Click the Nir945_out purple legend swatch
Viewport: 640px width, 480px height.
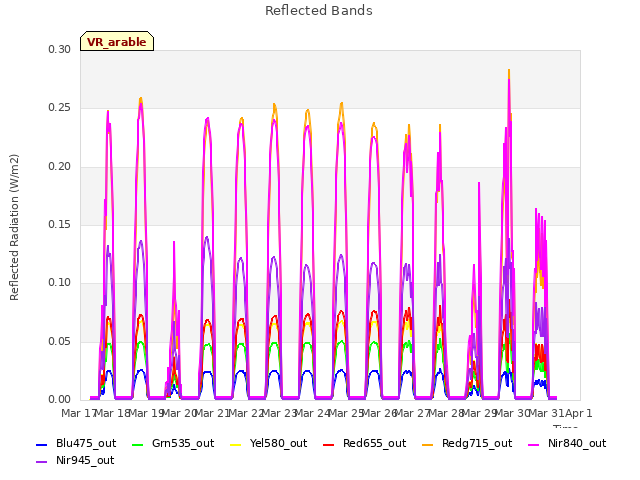[42, 462]
